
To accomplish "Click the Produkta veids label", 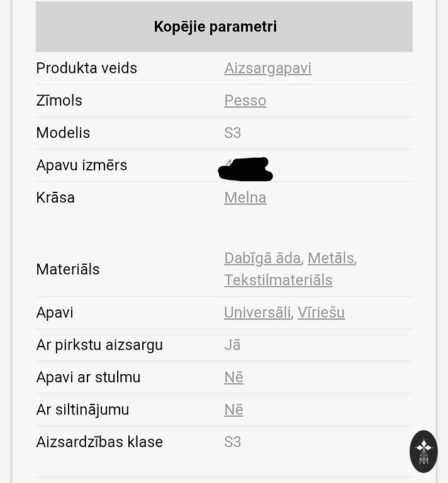I will click(86, 68).
